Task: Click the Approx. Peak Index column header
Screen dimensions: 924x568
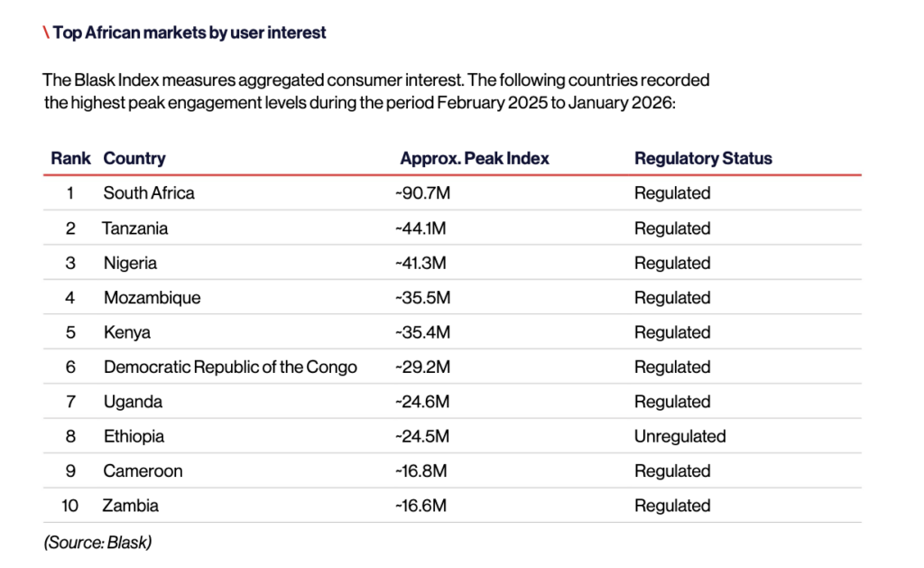Action: tap(475, 158)
